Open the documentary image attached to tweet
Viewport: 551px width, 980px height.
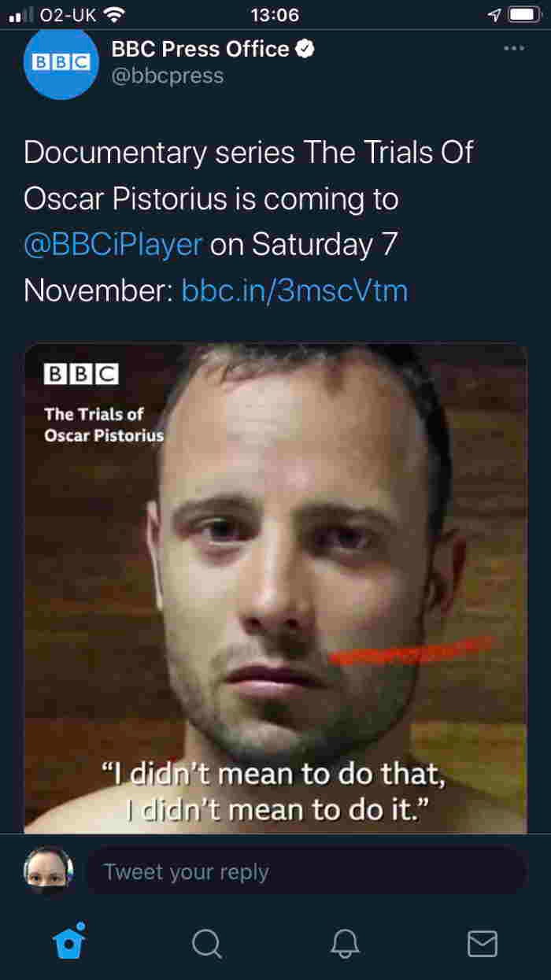[x=275, y=588]
